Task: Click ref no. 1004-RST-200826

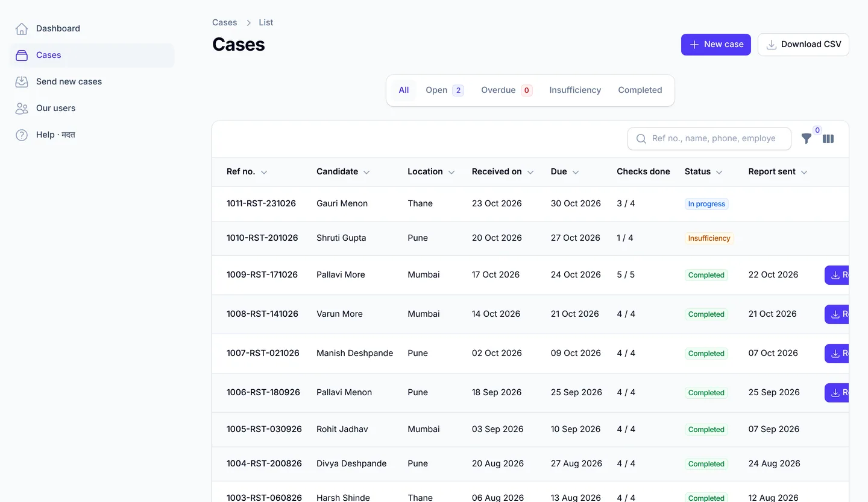Action: coord(264,464)
